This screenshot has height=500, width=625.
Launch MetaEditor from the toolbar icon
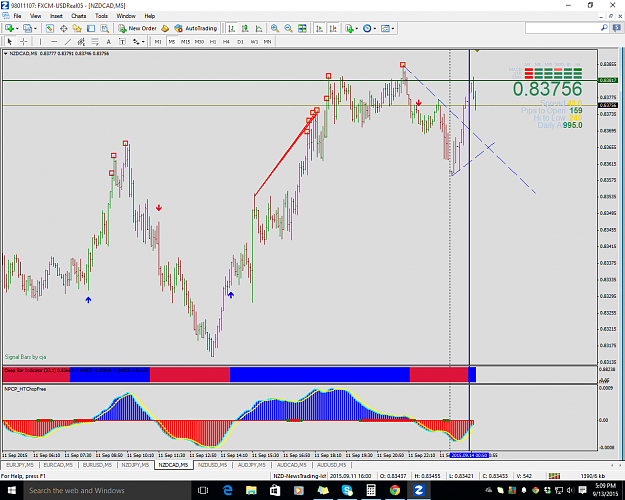point(165,28)
